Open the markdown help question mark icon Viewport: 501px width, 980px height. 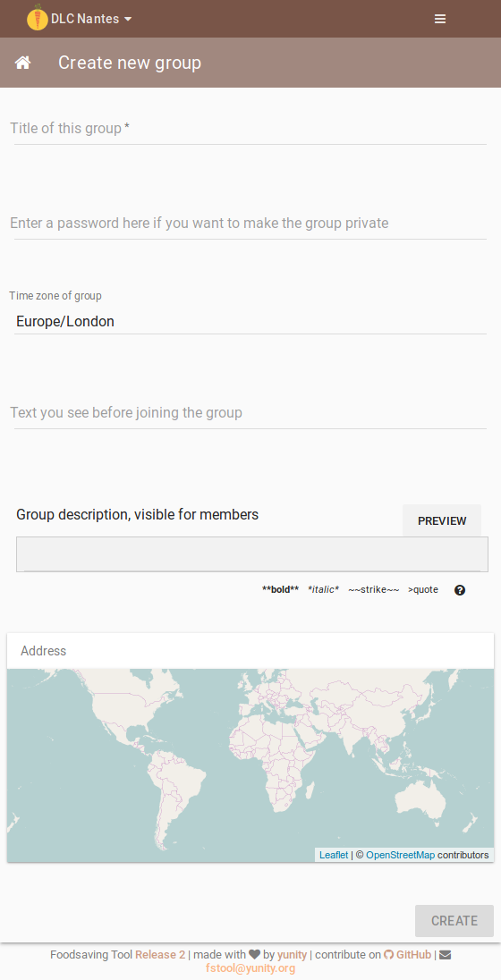tap(460, 590)
